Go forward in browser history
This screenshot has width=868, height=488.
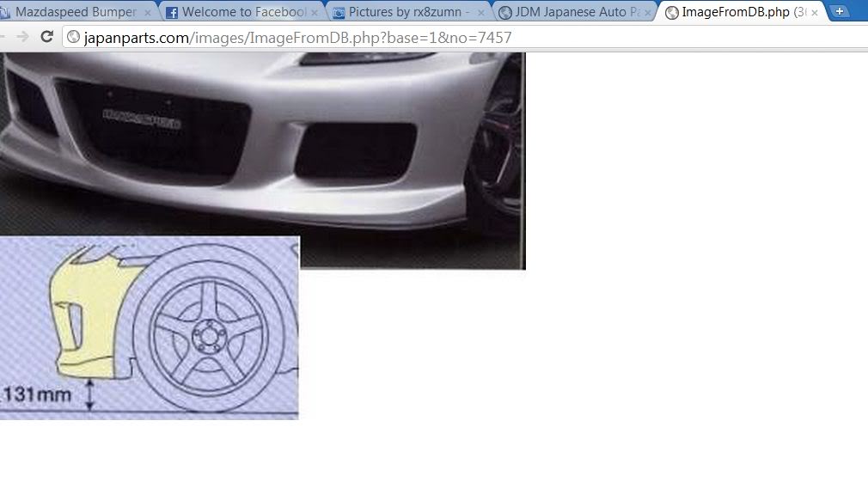(x=22, y=37)
